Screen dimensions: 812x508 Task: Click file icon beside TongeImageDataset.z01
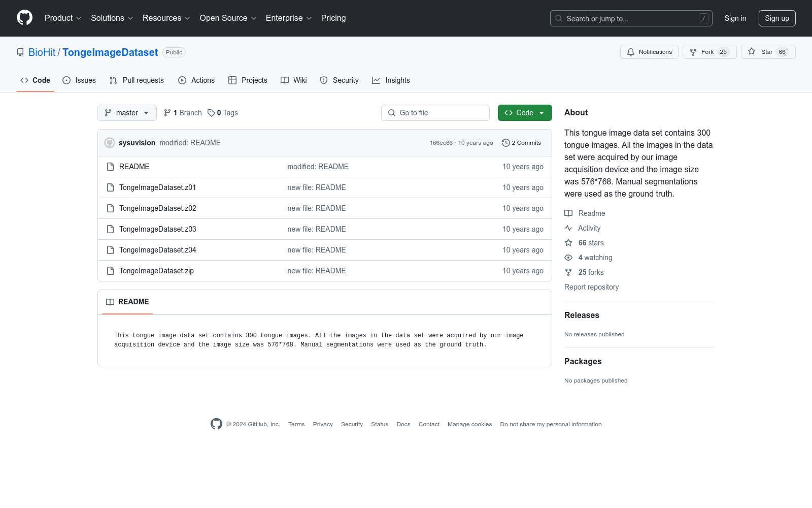click(110, 187)
